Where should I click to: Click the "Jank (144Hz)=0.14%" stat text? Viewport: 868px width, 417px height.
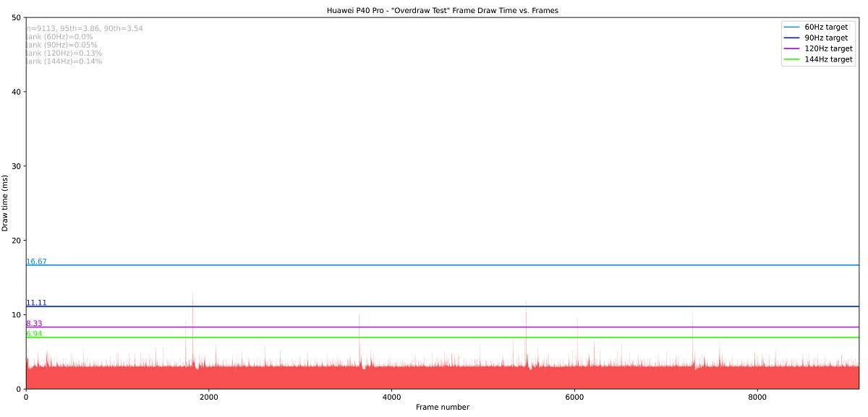point(64,61)
